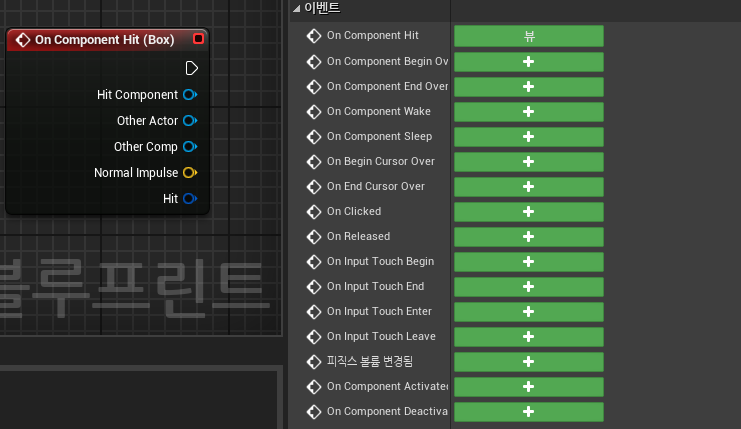
Task: Select the On Input Touch Leave label
Action: point(381,337)
